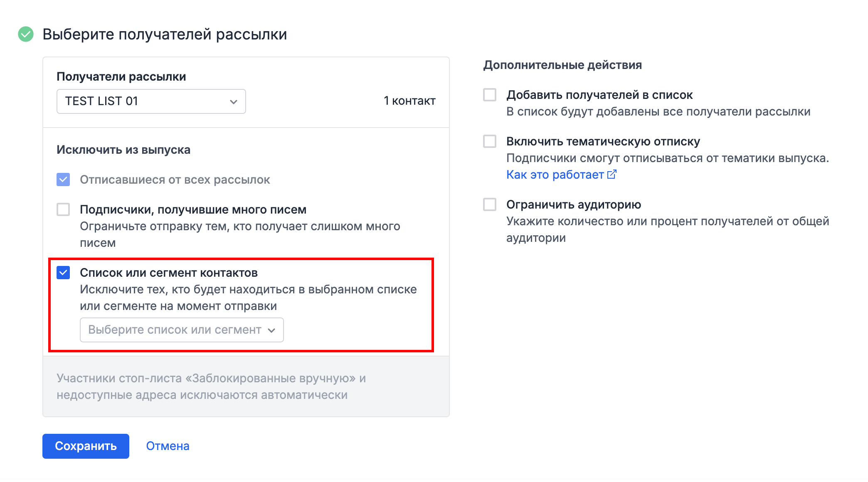Click the «Дополнительные действия» section header

click(x=562, y=65)
